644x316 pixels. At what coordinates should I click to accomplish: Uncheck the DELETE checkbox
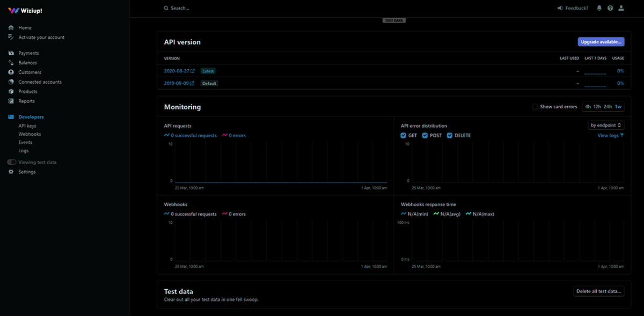tap(450, 135)
